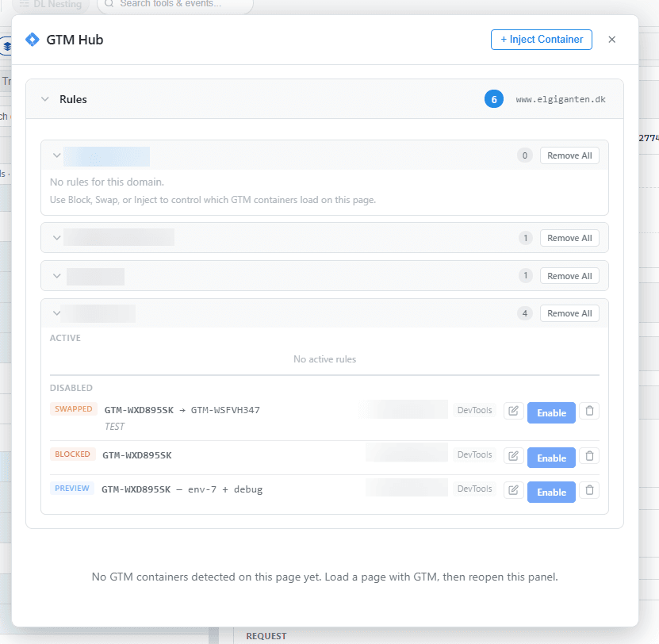
Task: Click the BLOCKED tag label
Action: (x=72, y=454)
